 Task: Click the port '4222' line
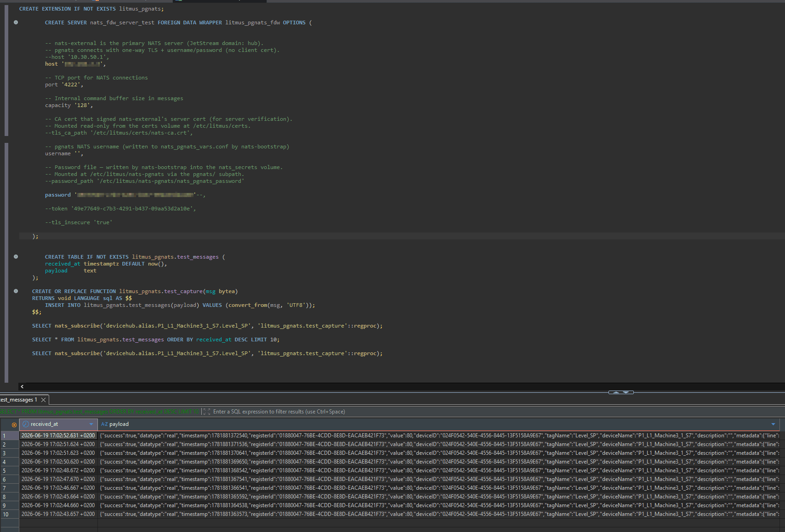[64, 85]
